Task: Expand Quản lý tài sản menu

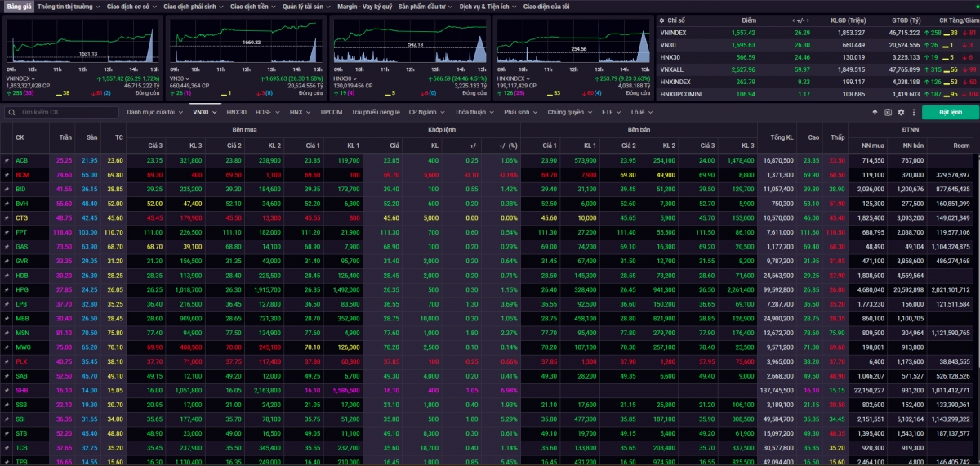Action: coord(306,6)
